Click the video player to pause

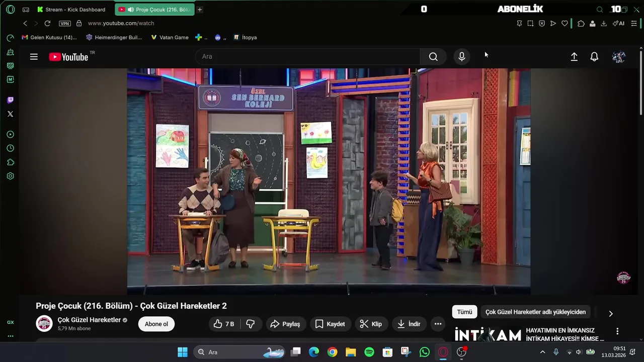(329, 181)
